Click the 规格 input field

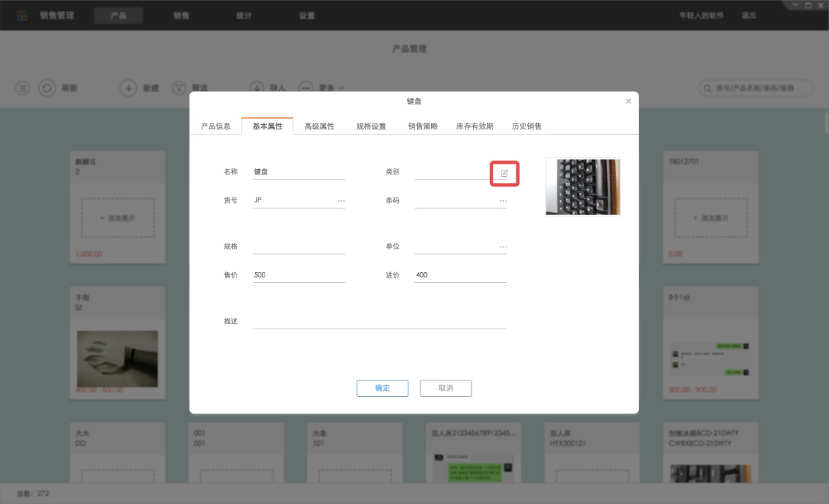298,246
